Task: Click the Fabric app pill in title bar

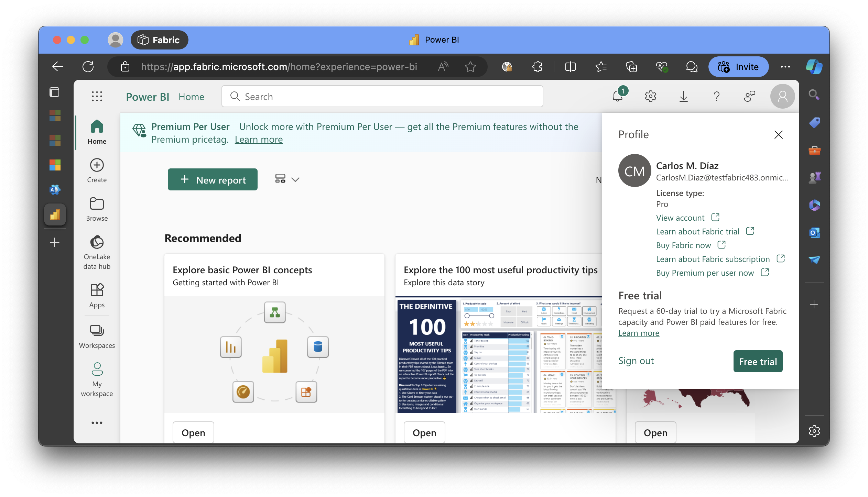Action: pos(159,40)
